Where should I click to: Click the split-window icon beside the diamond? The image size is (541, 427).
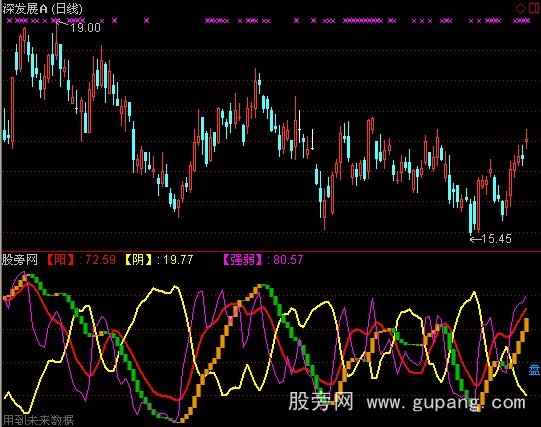coord(534,8)
